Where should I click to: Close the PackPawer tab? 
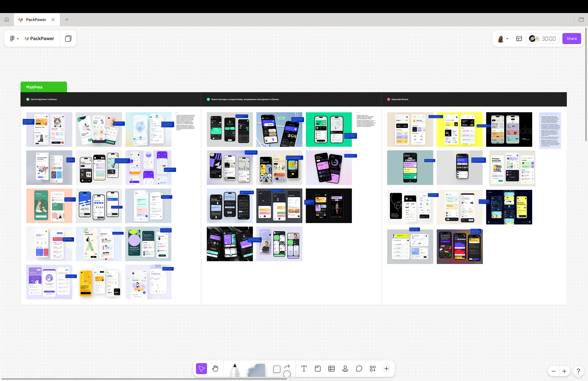tap(53, 20)
